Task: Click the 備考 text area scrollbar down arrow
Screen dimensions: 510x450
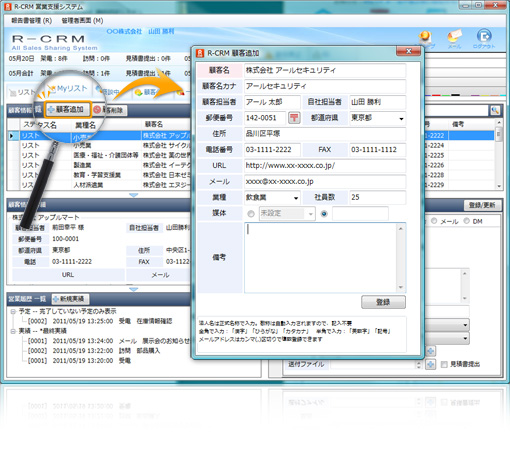Action: [401, 287]
